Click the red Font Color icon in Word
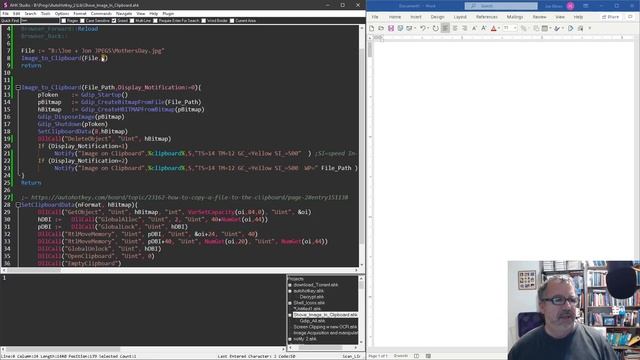 (x=493, y=28)
